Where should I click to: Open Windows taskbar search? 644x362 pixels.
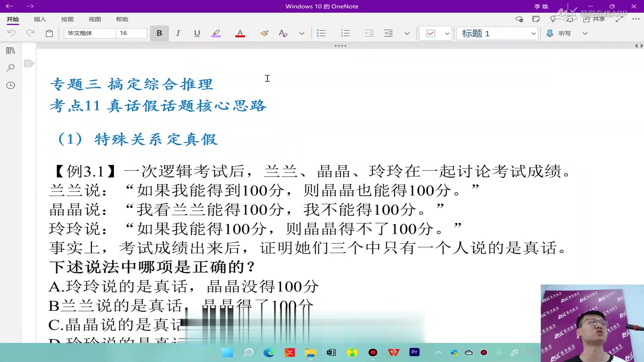[249, 352]
